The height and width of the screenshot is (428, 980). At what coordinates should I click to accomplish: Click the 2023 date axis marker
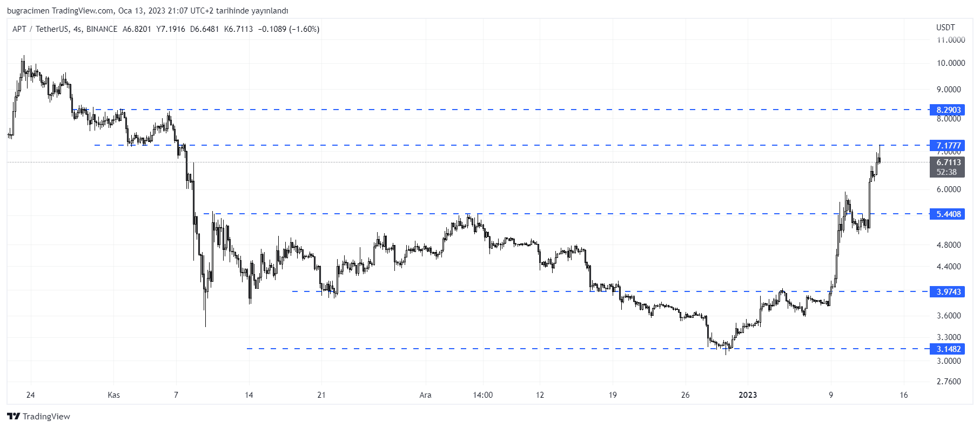click(x=748, y=395)
